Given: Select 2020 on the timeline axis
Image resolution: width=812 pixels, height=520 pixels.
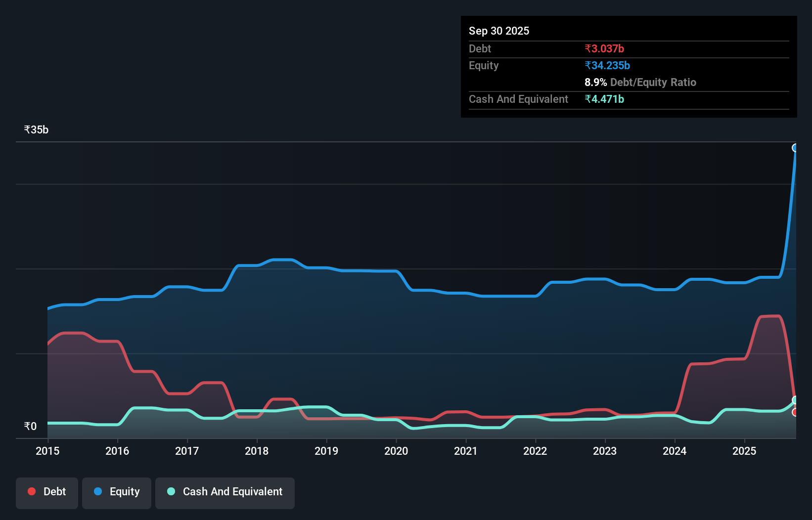Looking at the screenshot, I should click(396, 451).
